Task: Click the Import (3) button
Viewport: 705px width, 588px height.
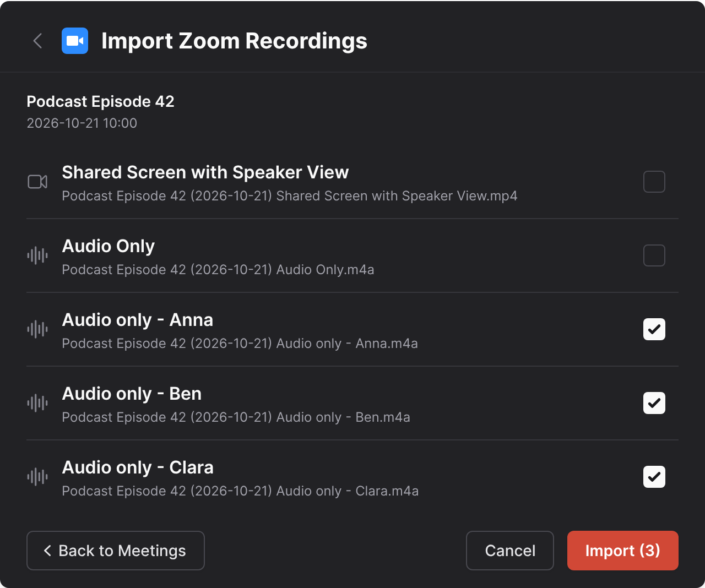Action: click(x=623, y=551)
